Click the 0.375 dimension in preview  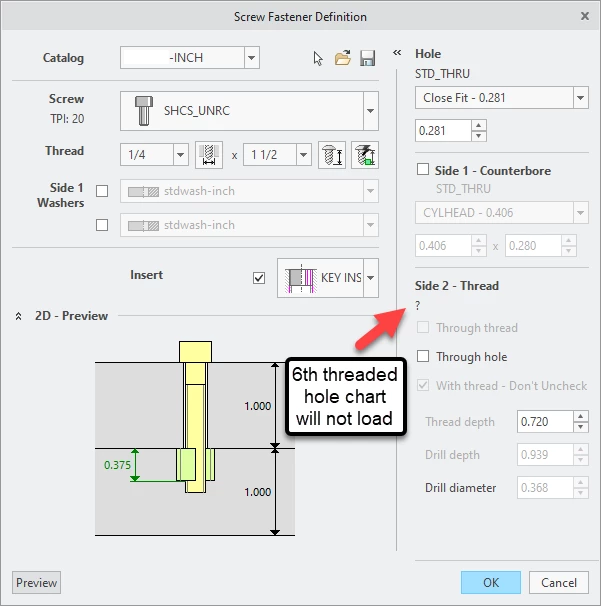coord(117,465)
